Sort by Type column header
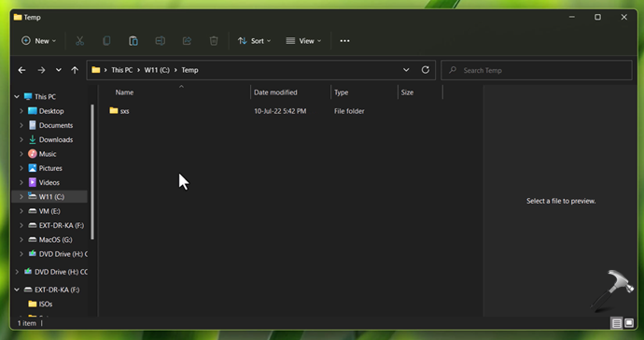This screenshot has width=644, height=340. coord(341,92)
